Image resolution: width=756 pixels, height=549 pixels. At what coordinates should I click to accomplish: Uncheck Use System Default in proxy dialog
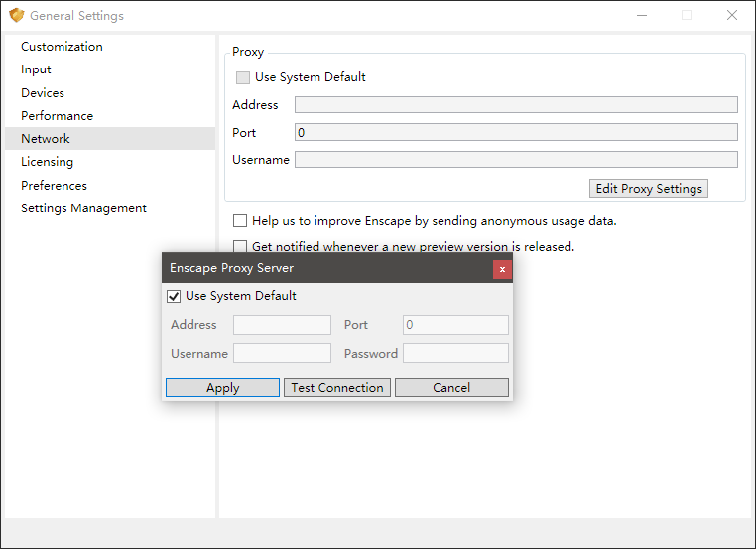(x=174, y=296)
